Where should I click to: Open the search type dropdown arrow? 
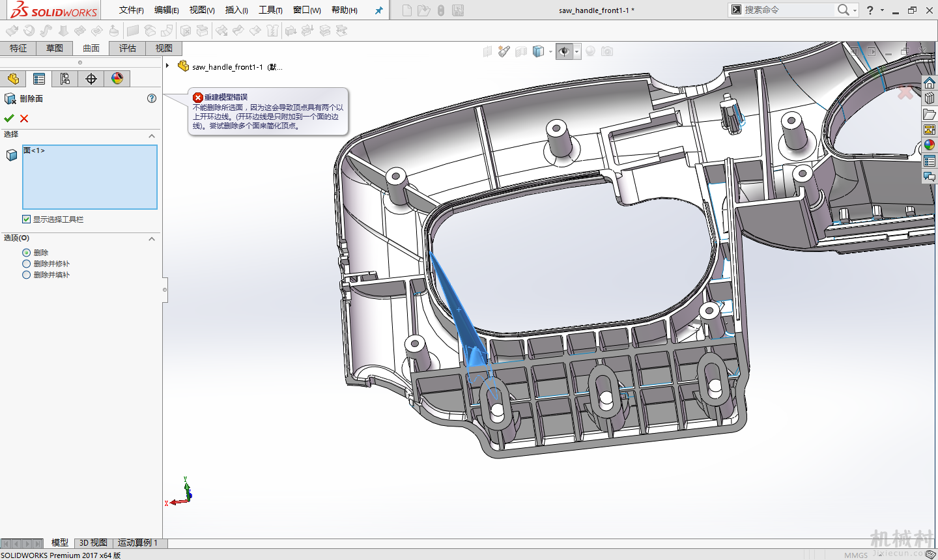855,10
